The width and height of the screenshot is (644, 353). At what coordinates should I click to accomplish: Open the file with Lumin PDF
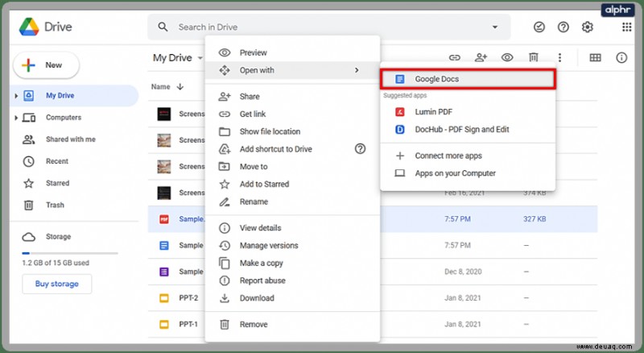[x=468, y=112]
